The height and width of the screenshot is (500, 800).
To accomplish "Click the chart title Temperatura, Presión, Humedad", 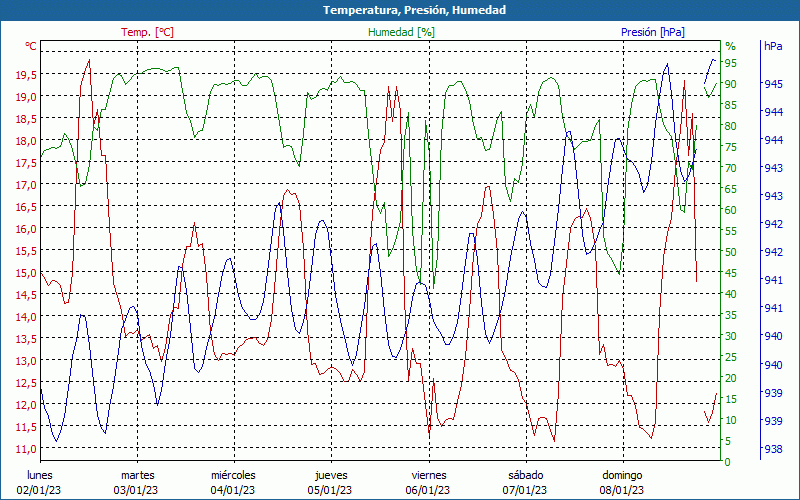I will (414, 10).
